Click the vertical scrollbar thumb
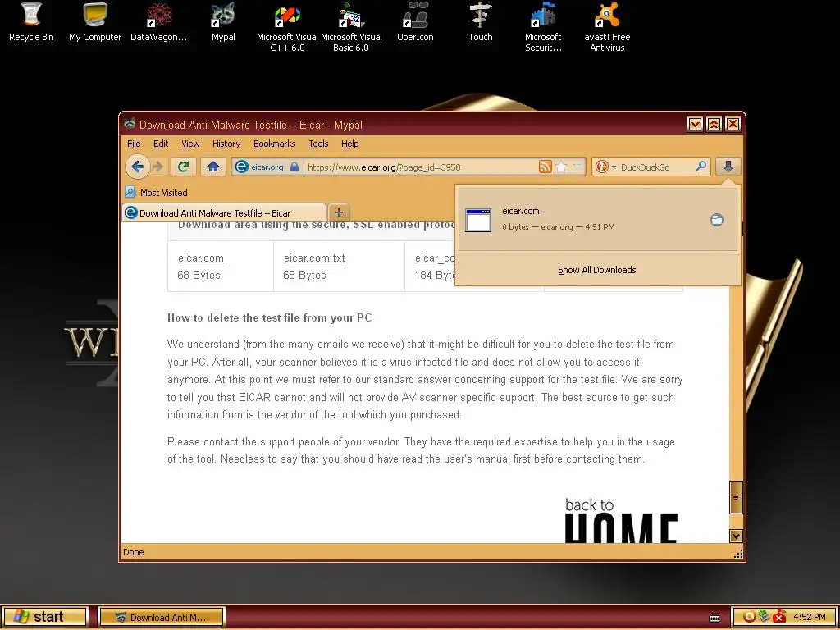 pyautogui.click(x=736, y=497)
